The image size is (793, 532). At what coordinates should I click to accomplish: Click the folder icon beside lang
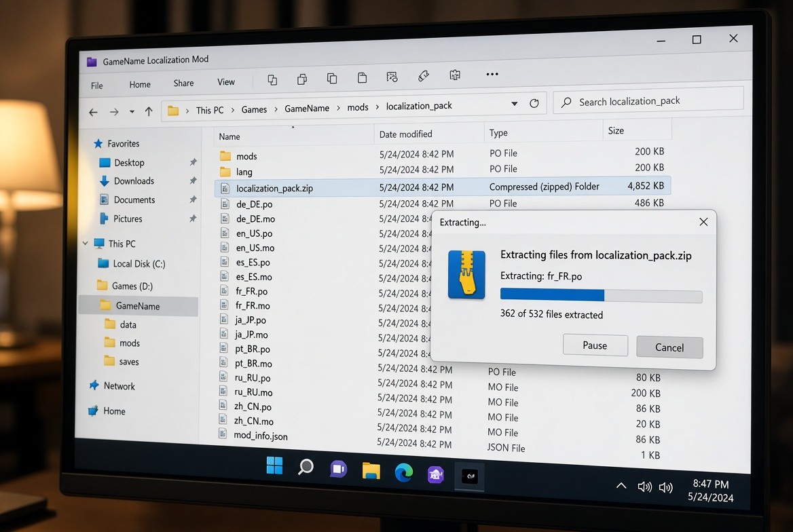click(x=225, y=172)
